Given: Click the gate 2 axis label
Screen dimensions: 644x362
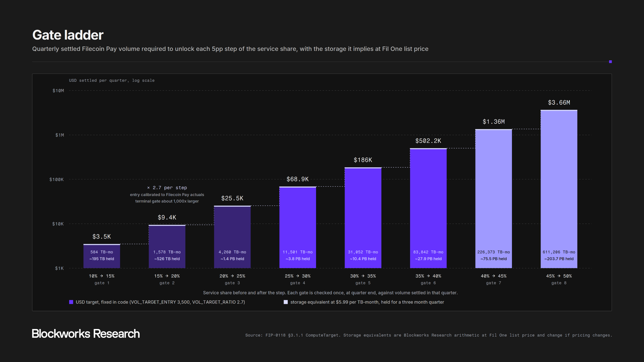Looking at the screenshot, I should pyautogui.click(x=167, y=283).
